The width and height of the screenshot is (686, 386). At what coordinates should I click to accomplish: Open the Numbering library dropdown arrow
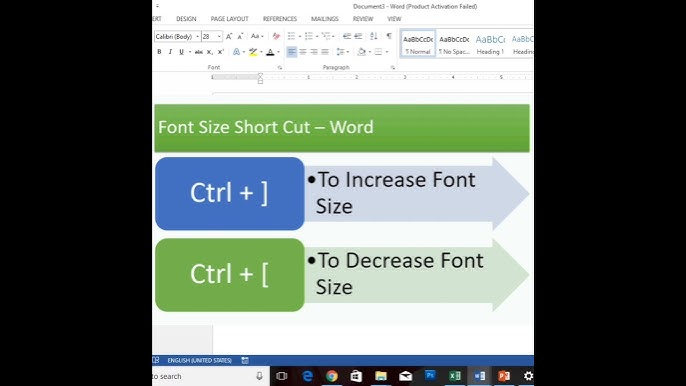[317, 36]
